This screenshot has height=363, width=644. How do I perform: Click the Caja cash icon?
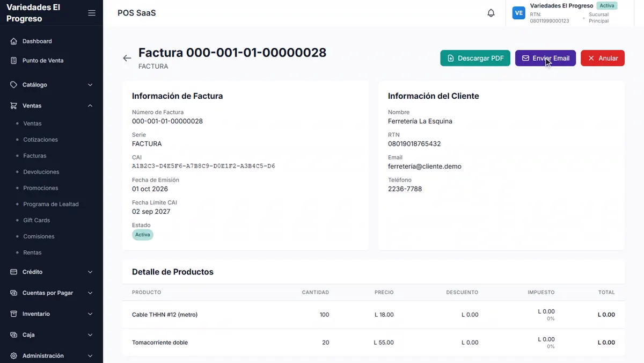(x=14, y=335)
